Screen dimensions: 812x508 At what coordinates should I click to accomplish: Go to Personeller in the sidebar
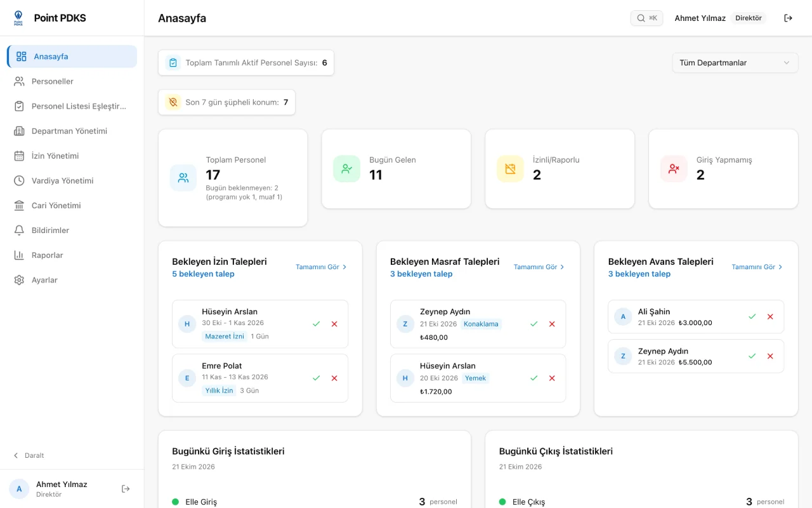[72, 81]
